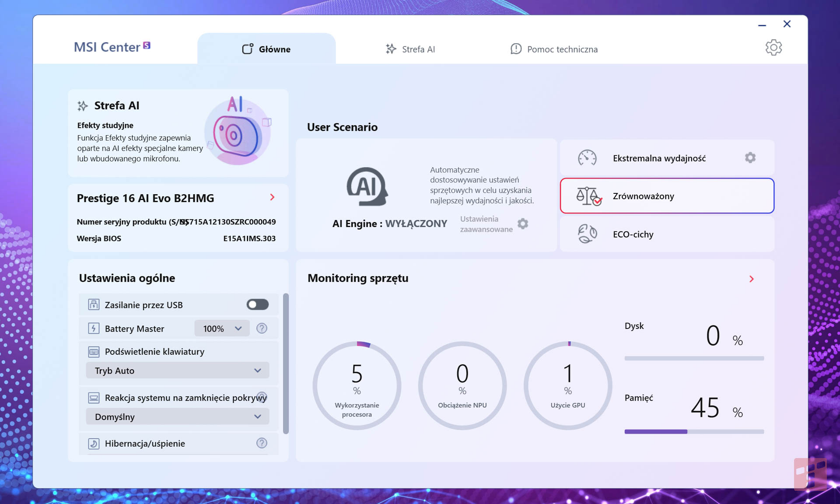Click the Dysk usage bar
The width and height of the screenshot is (840, 504).
(694, 358)
